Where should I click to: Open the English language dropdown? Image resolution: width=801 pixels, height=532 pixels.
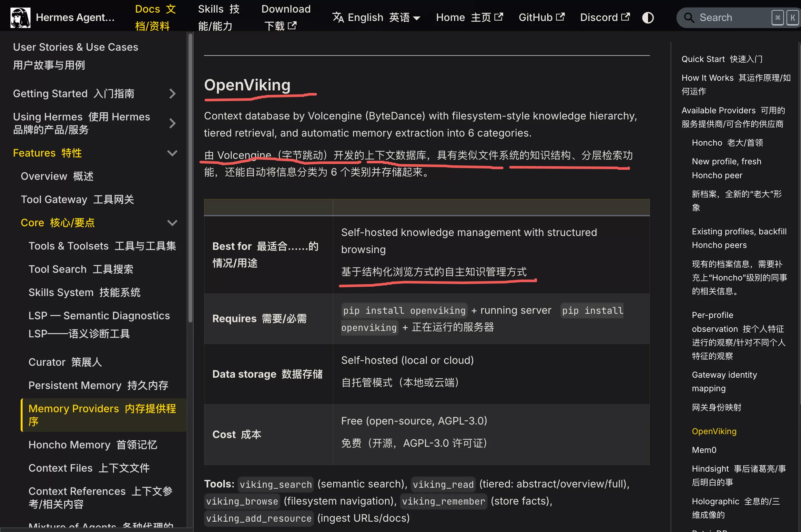tap(376, 17)
